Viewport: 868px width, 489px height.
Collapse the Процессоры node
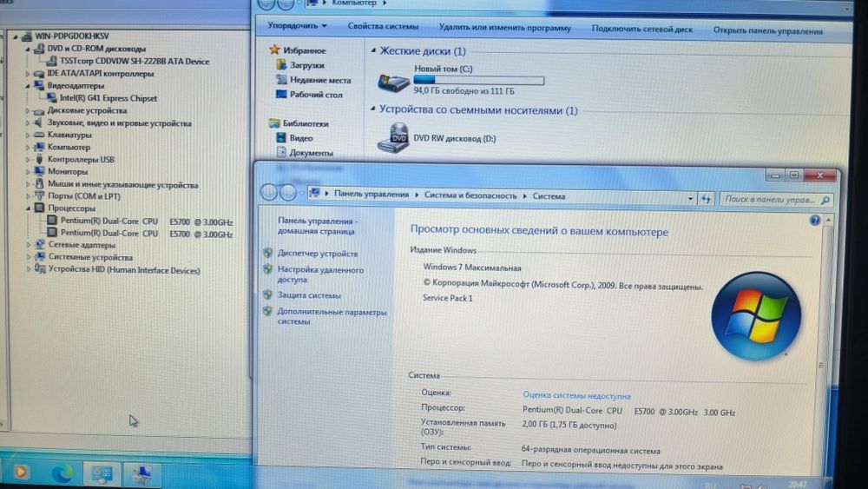coord(27,208)
